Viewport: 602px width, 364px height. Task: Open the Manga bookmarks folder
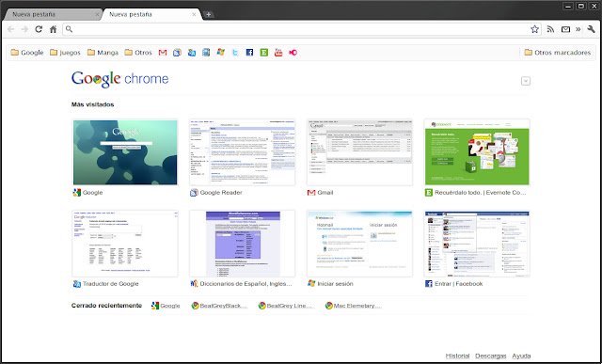point(103,53)
